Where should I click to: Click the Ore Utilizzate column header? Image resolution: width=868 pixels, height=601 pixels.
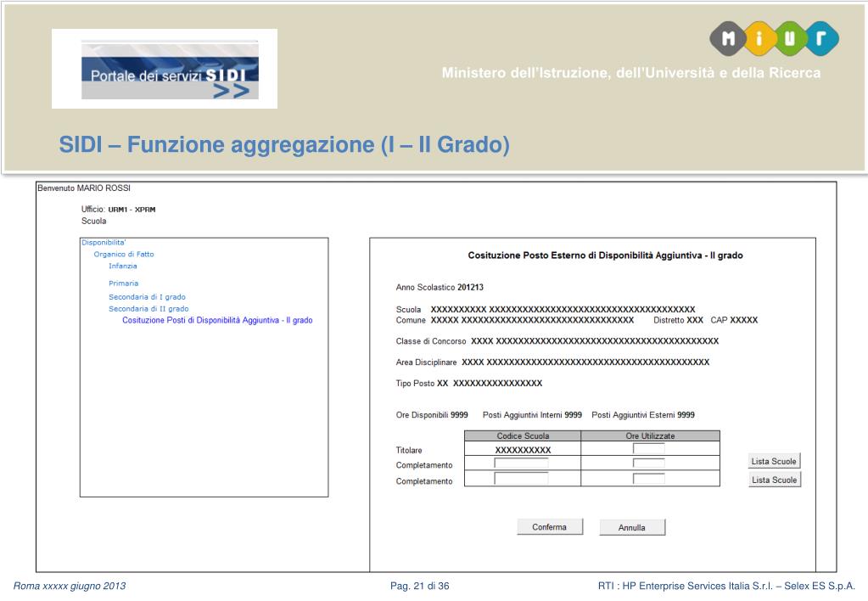pyautogui.click(x=651, y=436)
